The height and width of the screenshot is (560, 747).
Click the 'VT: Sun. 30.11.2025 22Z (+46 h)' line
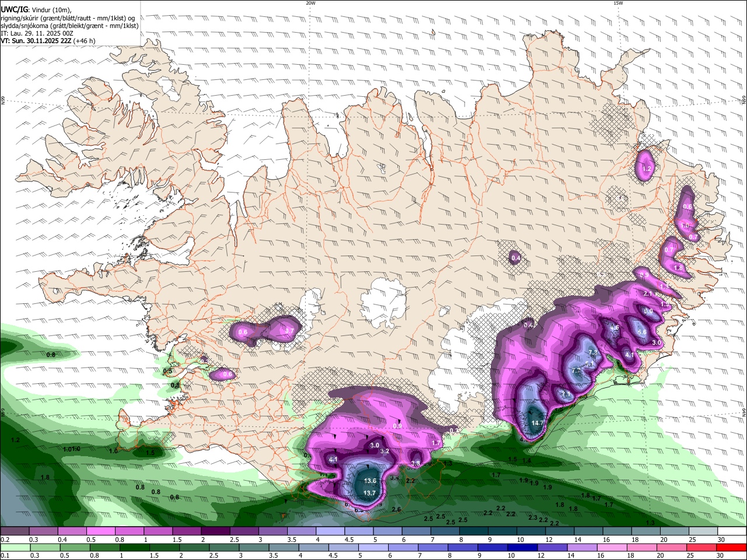click(48, 41)
